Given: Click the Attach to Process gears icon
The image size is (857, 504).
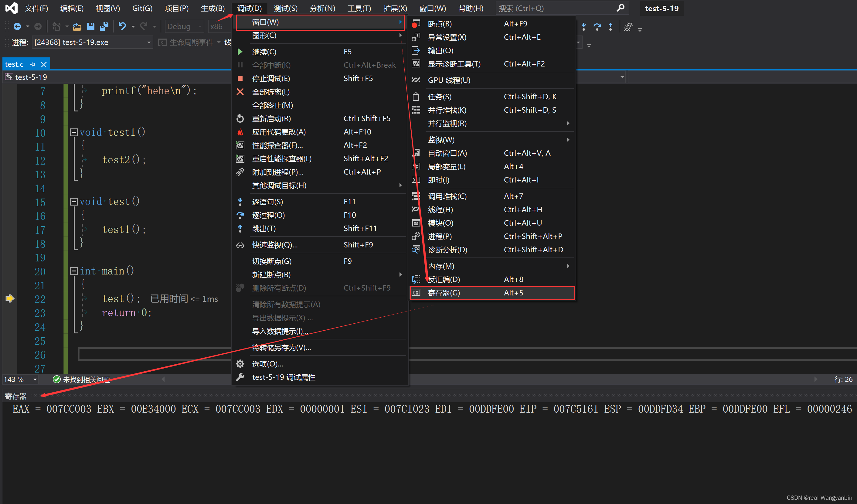Looking at the screenshot, I should click(x=240, y=172).
